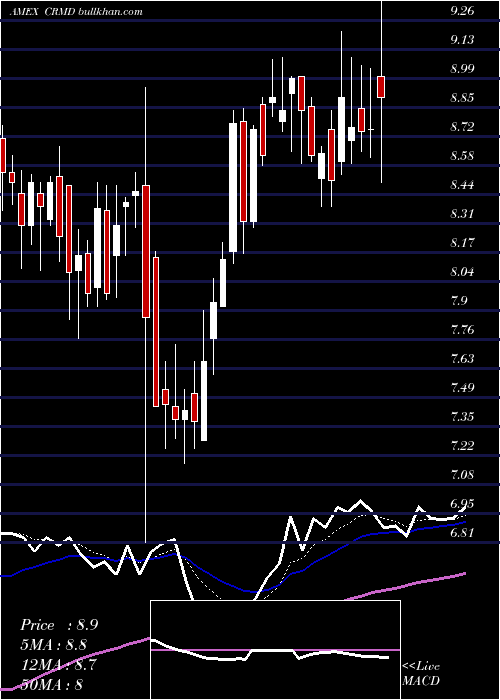Click the last red candlestick near 8.99
The width and height of the screenshot is (500, 700).
tap(381, 87)
